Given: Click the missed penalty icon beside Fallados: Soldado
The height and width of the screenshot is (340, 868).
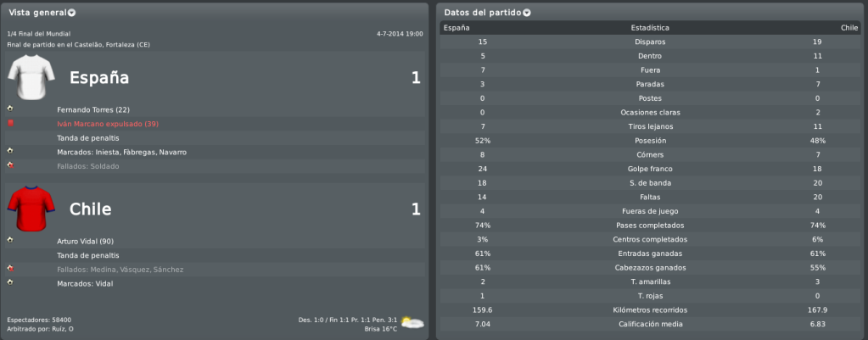Looking at the screenshot, I should pyautogui.click(x=10, y=165).
